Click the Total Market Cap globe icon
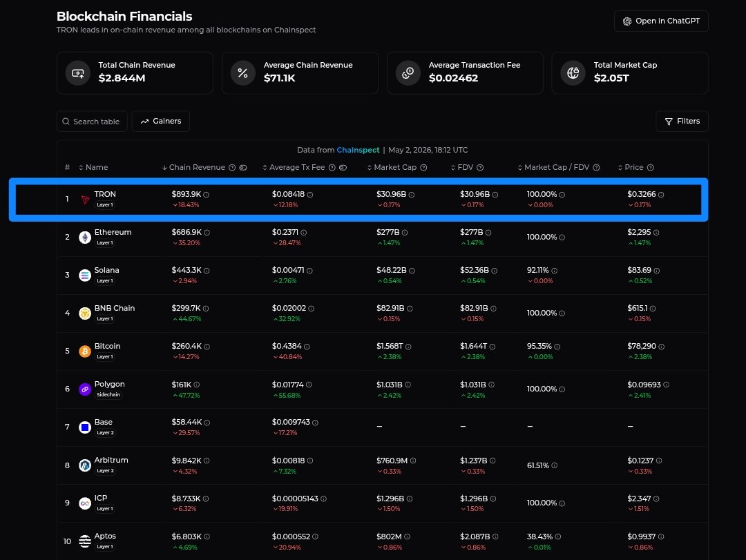The height and width of the screenshot is (560, 746). pyautogui.click(x=573, y=73)
